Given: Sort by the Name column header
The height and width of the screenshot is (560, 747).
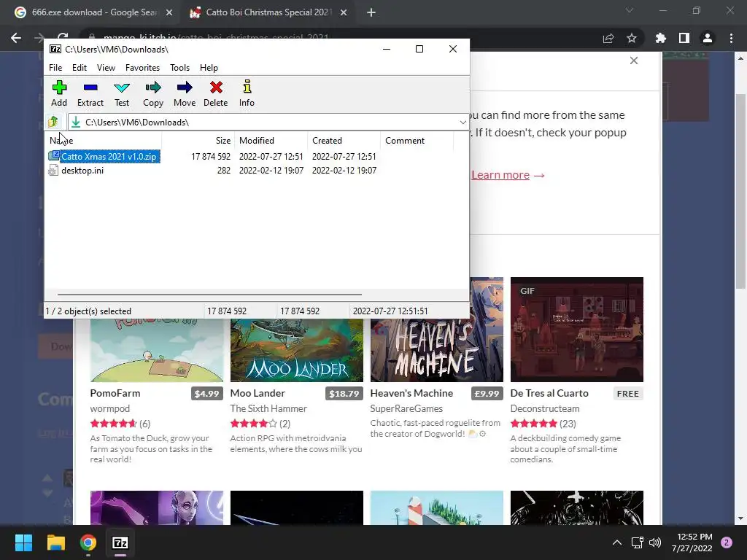Looking at the screenshot, I should pos(104,141).
